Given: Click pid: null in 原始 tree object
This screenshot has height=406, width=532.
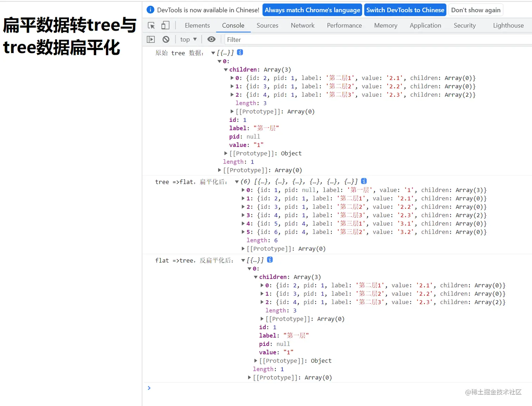Looking at the screenshot, I should (x=245, y=136).
